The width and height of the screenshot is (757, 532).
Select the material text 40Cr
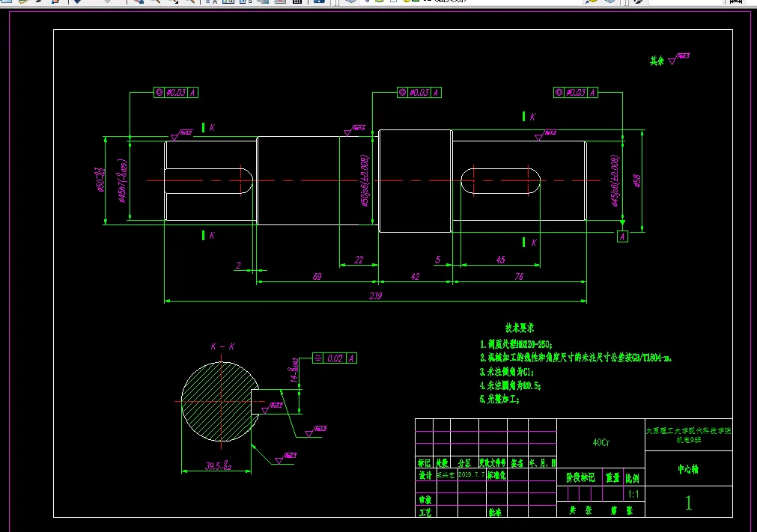(x=601, y=442)
